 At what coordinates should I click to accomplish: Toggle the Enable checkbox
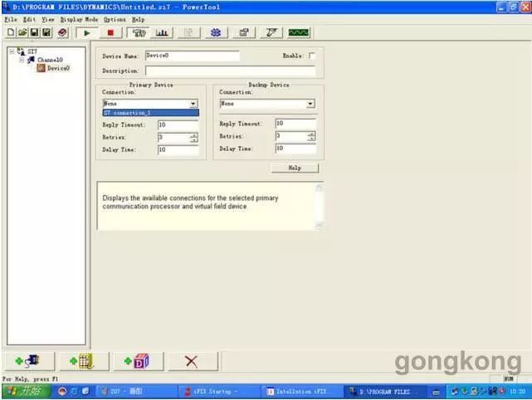coord(312,56)
